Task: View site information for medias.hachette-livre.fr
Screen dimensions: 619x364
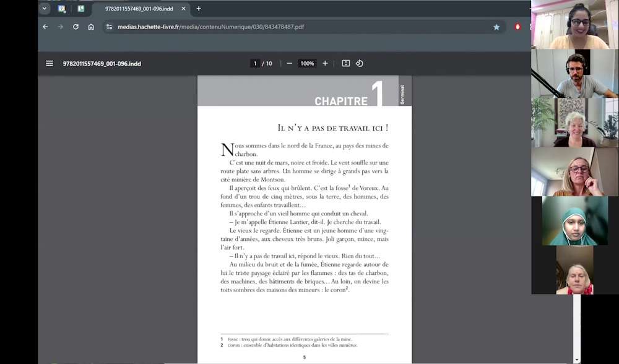Action: [x=110, y=27]
